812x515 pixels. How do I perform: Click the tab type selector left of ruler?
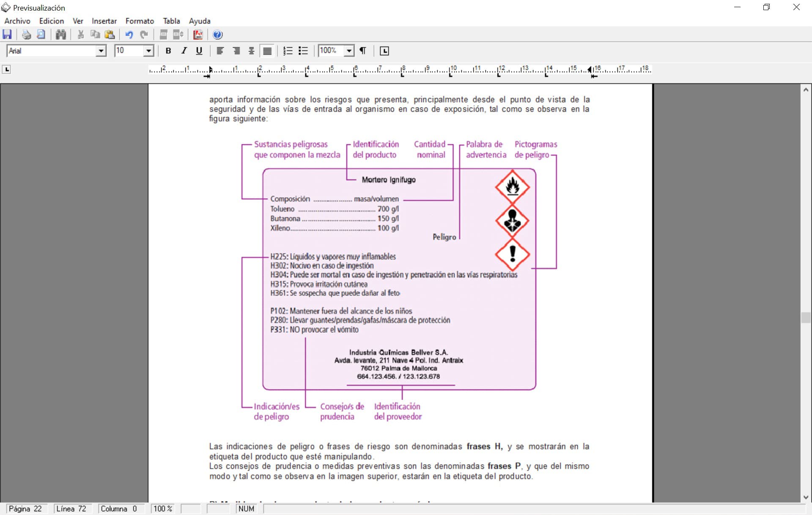click(6, 69)
